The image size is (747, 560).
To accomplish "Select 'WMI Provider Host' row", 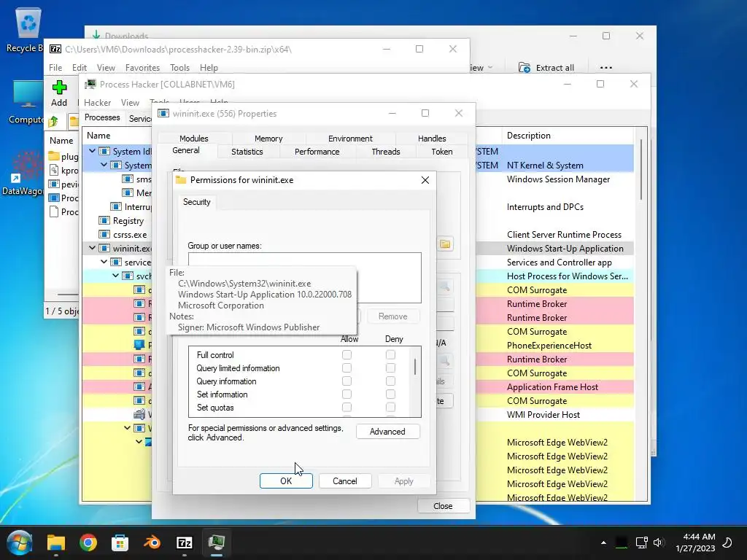I will pyautogui.click(x=543, y=414).
